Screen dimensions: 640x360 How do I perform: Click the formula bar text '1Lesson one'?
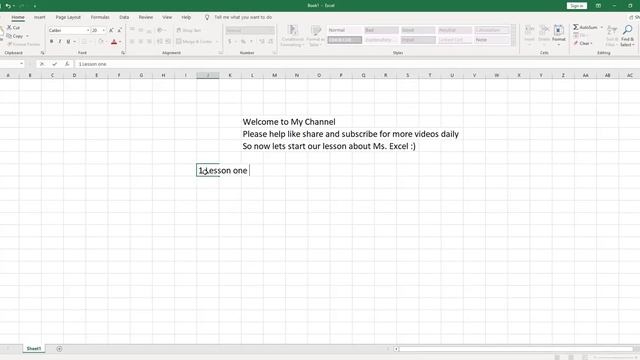92,64
